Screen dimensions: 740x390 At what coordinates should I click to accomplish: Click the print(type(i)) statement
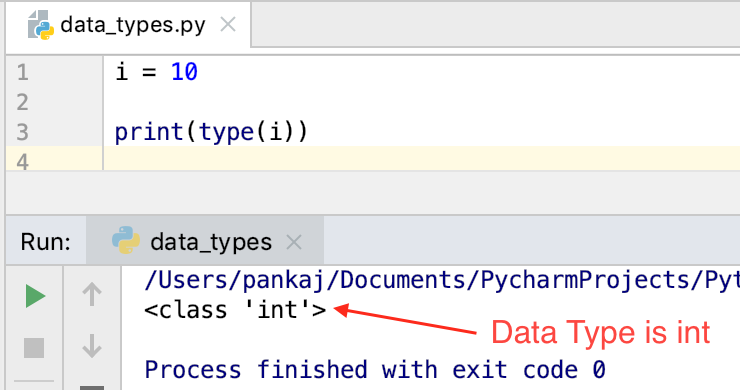tap(211, 132)
